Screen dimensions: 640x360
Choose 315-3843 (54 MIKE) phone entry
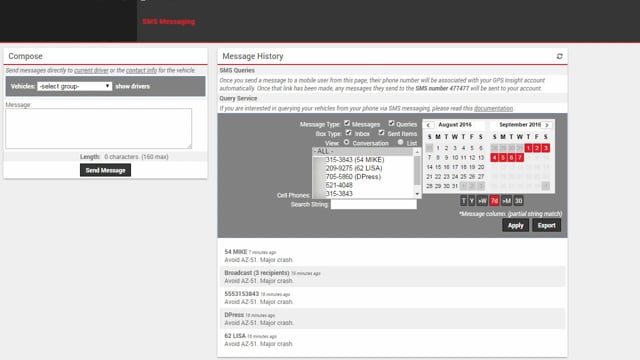point(362,160)
